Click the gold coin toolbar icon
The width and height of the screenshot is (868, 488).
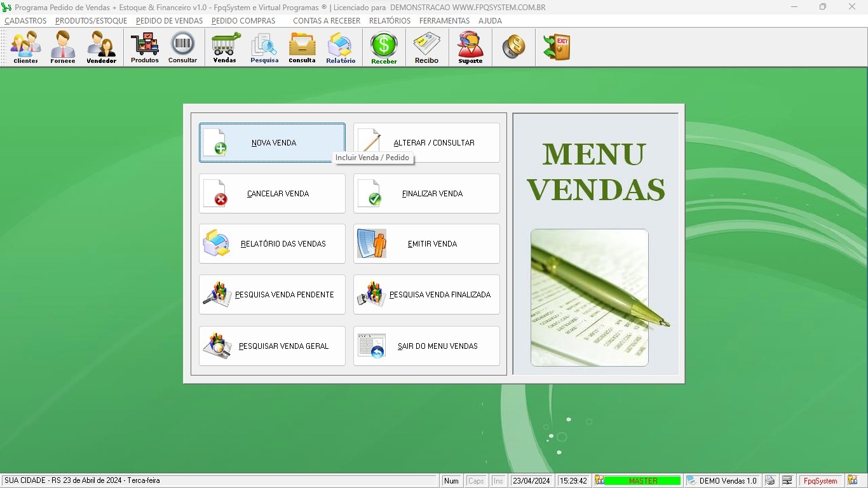pyautogui.click(x=513, y=47)
